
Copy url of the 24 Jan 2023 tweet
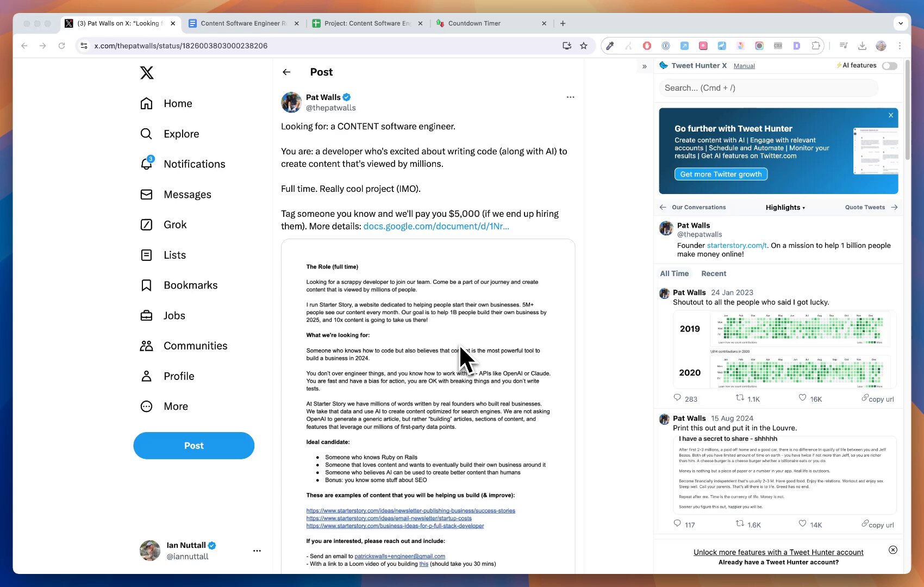tap(878, 399)
